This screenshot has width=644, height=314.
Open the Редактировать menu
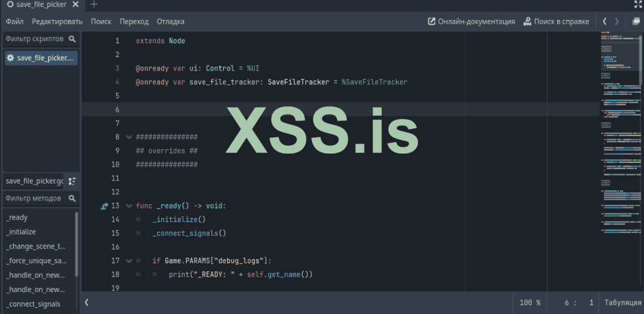tap(57, 21)
